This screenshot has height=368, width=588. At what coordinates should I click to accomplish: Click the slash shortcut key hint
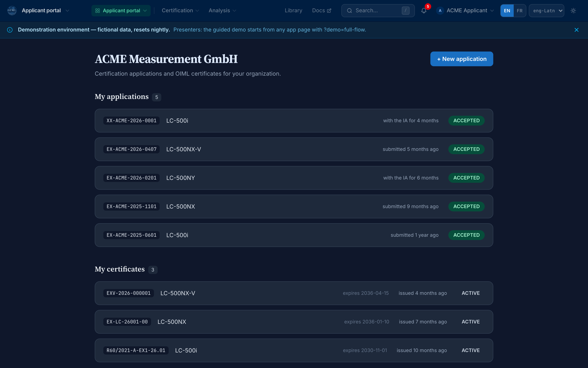pyautogui.click(x=405, y=11)
